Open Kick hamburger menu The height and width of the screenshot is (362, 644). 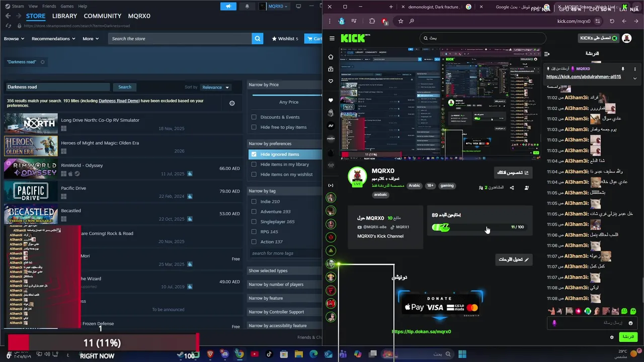coord(332,38)
